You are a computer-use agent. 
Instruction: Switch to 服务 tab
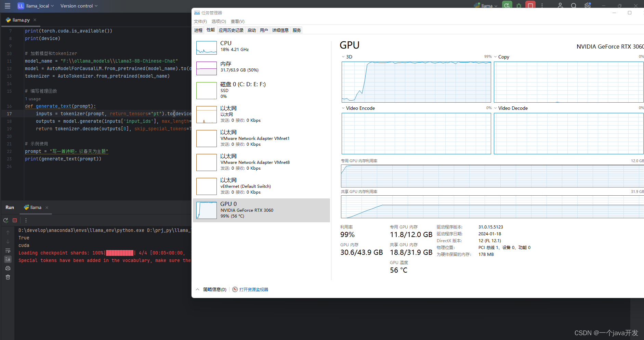297,30
